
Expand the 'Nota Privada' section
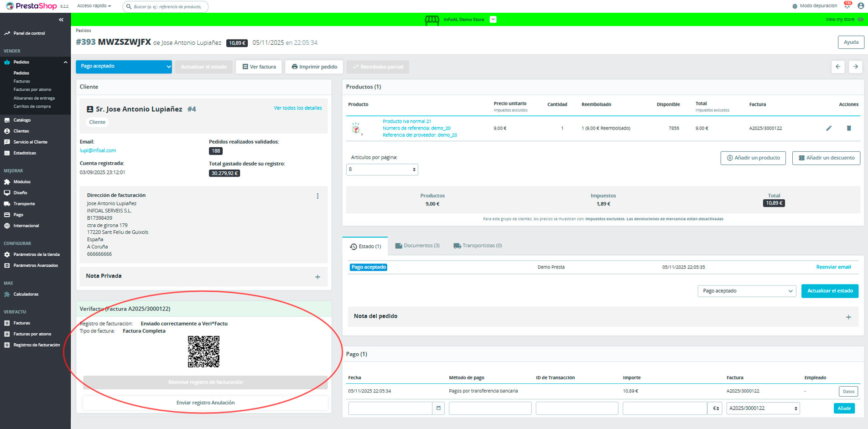(x=317, y=277)
